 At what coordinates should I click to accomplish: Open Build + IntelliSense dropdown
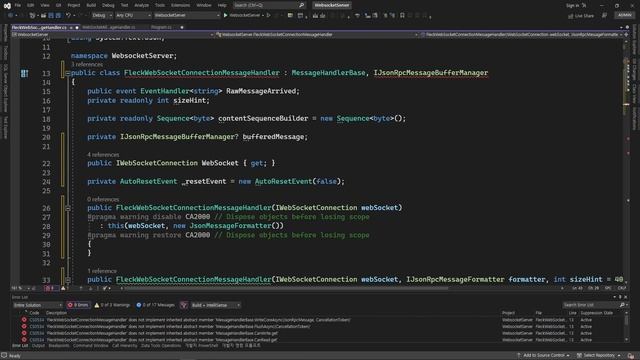216,305
